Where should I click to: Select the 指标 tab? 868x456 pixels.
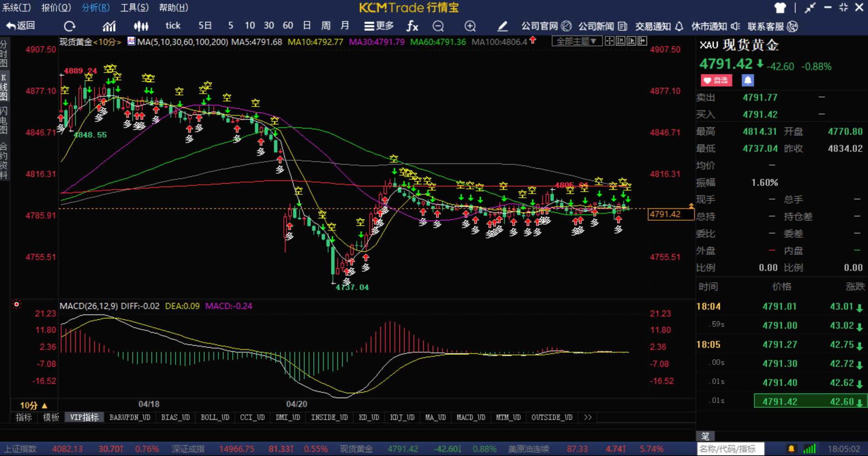(x=24, y=417)
